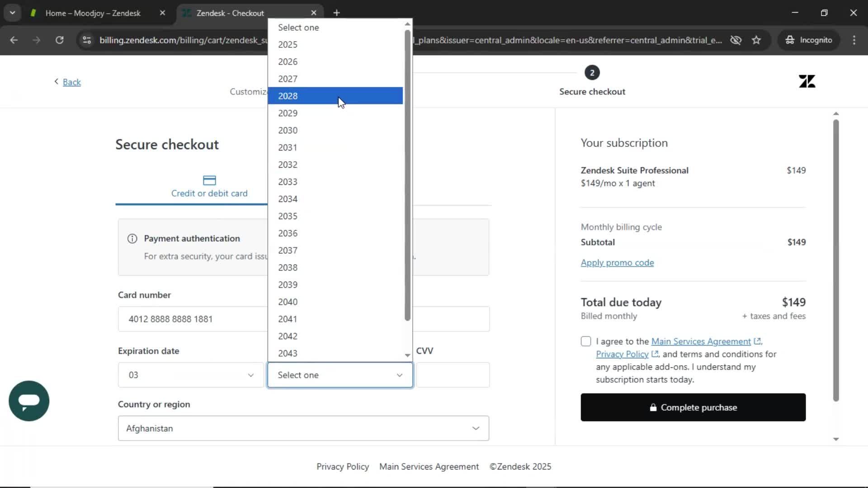Choose expiration year 2033
The image size is (868, 488).
tap(335, 182)
